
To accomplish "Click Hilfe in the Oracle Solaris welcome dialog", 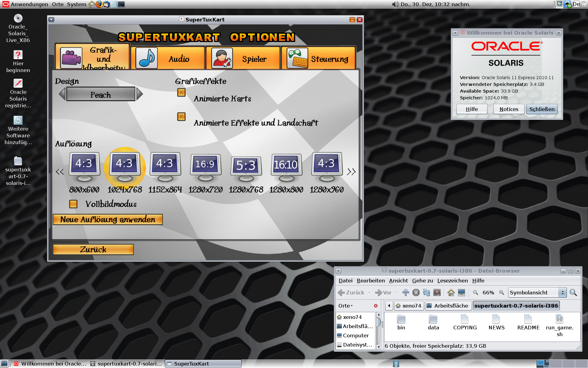I will tap(472, 109).
